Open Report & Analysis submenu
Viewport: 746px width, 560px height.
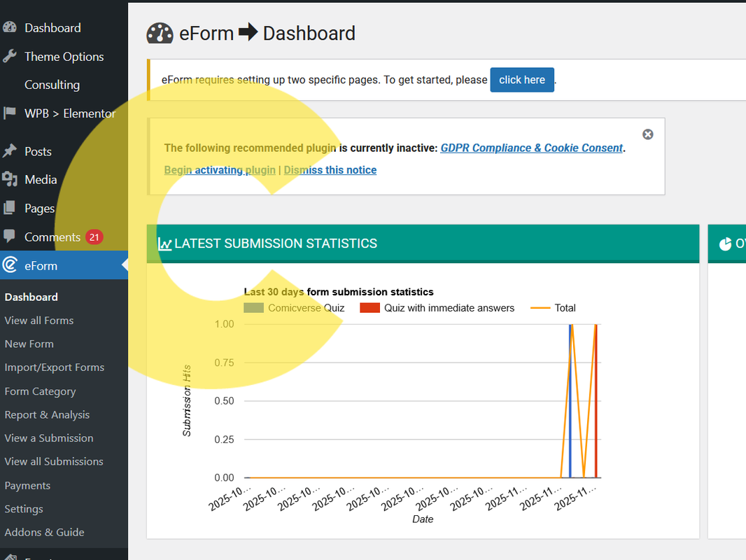coord(47,414)
